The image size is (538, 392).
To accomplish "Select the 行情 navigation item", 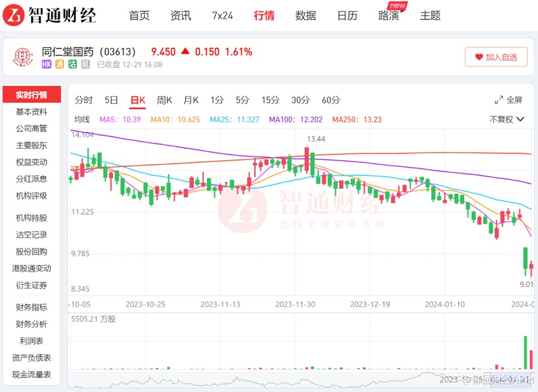I will (x=264, y=16).
